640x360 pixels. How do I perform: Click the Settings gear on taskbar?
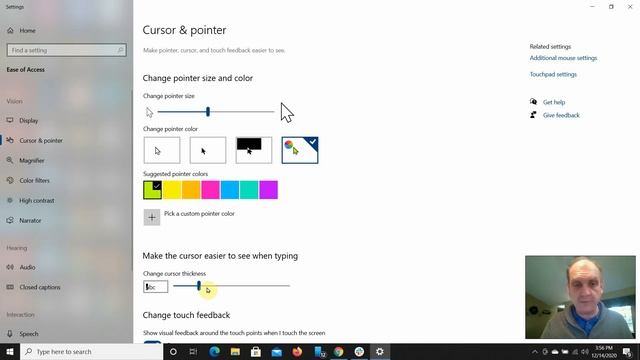pyautogui.click(x=380, y=351)
